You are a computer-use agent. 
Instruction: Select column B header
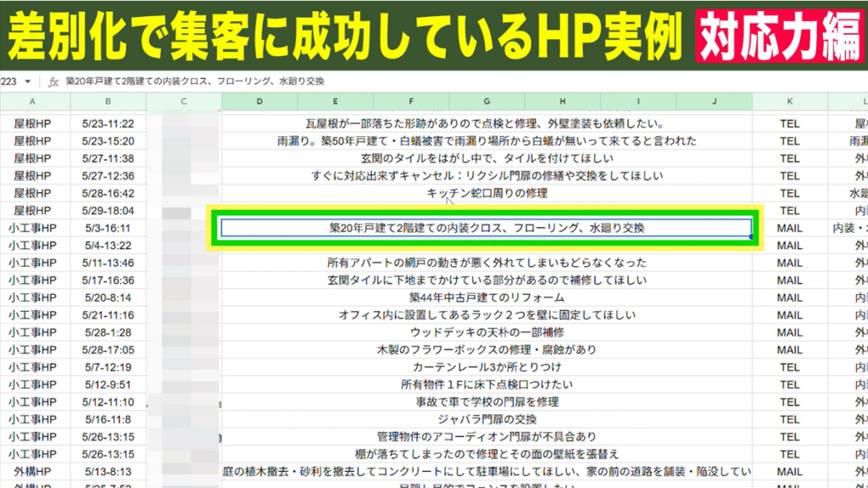click(x=108, y=102)
